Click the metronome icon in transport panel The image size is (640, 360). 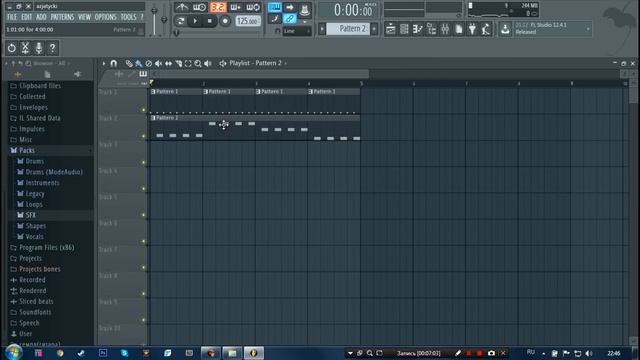tap(182, 7)
